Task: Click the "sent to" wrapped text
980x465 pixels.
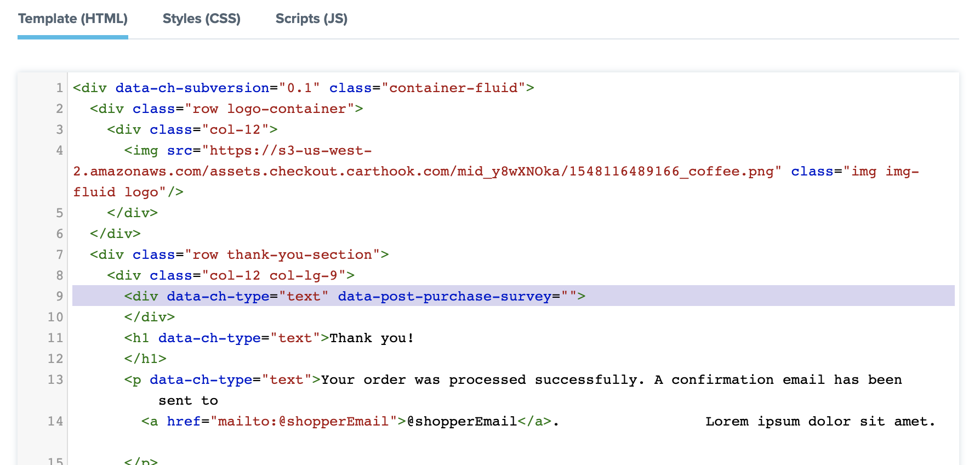Action: (x=189, y=400)
